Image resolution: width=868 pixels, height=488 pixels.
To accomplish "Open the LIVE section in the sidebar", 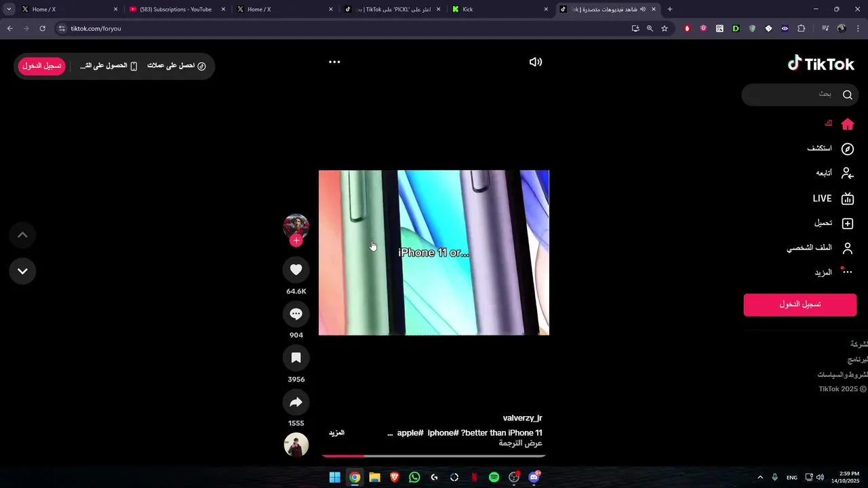I will coord(833,199).
